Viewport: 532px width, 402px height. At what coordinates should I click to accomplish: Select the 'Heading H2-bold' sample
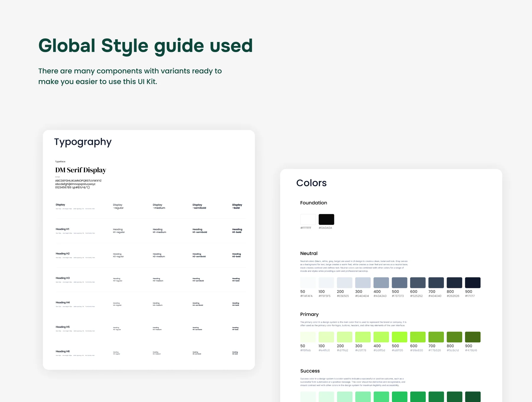click(236, 255)
